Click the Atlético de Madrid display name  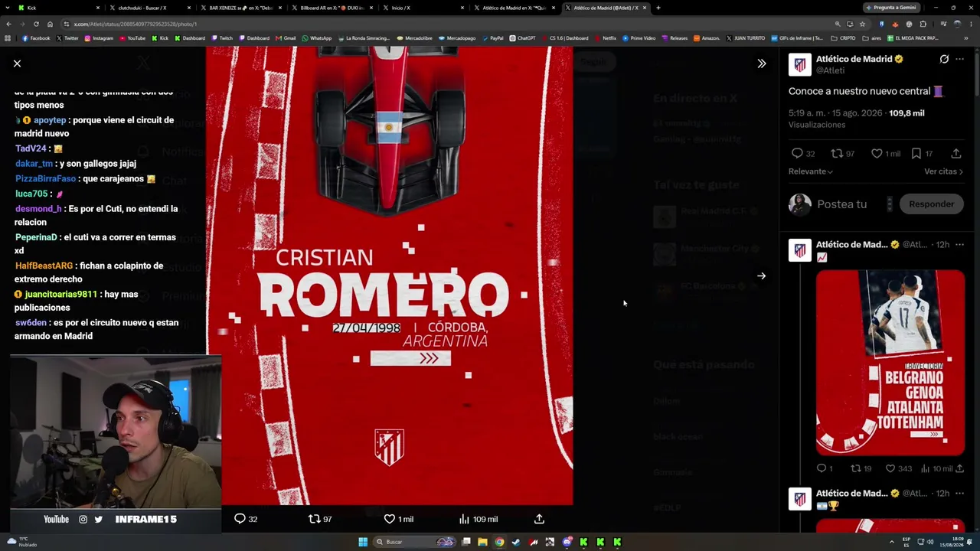[x=854, y=59]
